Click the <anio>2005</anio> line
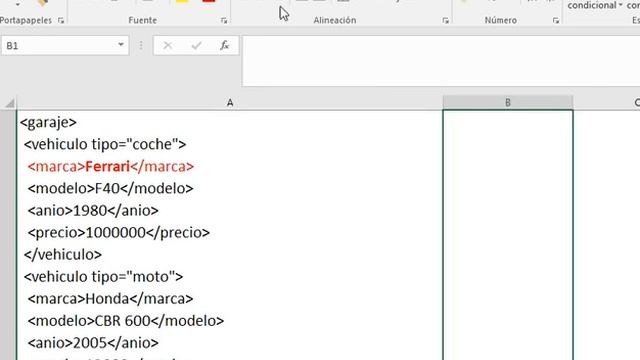 pyautogui.click(x=93, y=342)
